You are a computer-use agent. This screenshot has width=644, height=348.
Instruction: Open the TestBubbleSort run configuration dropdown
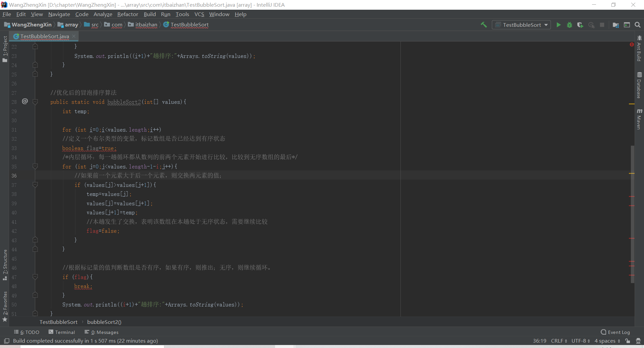(521, 25)
